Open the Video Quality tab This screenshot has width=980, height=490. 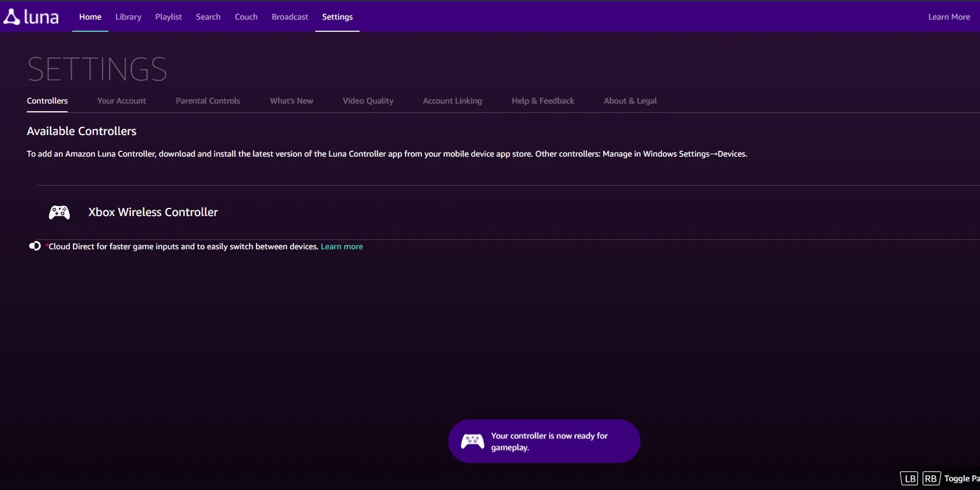pyautogui.click(x=368, y=101)
